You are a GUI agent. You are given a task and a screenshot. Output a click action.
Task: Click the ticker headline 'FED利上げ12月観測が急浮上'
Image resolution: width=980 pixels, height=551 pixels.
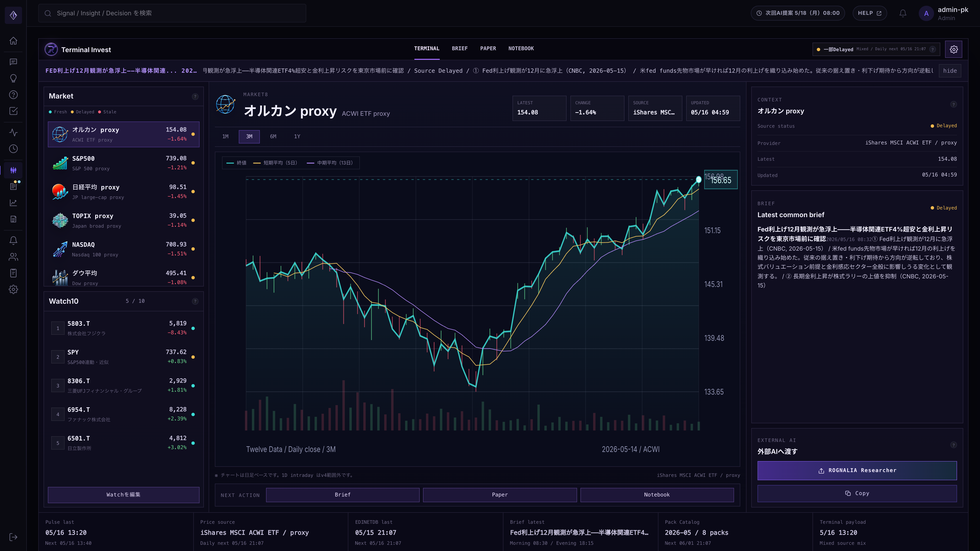121,71
